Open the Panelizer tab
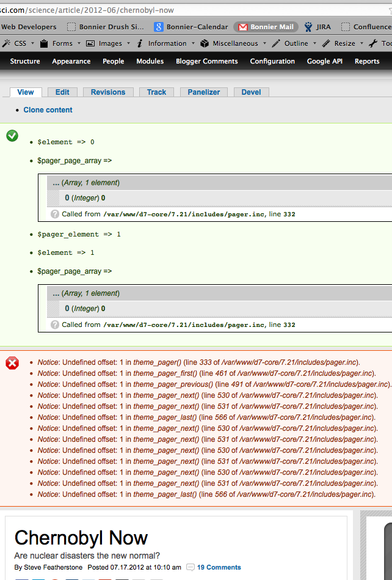 [x=204, y=92]
